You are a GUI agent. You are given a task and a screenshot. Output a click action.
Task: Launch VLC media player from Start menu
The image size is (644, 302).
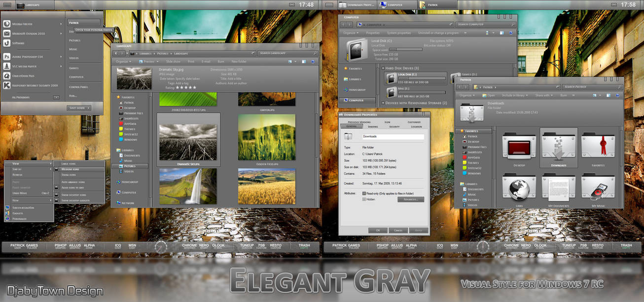point(33,66)
